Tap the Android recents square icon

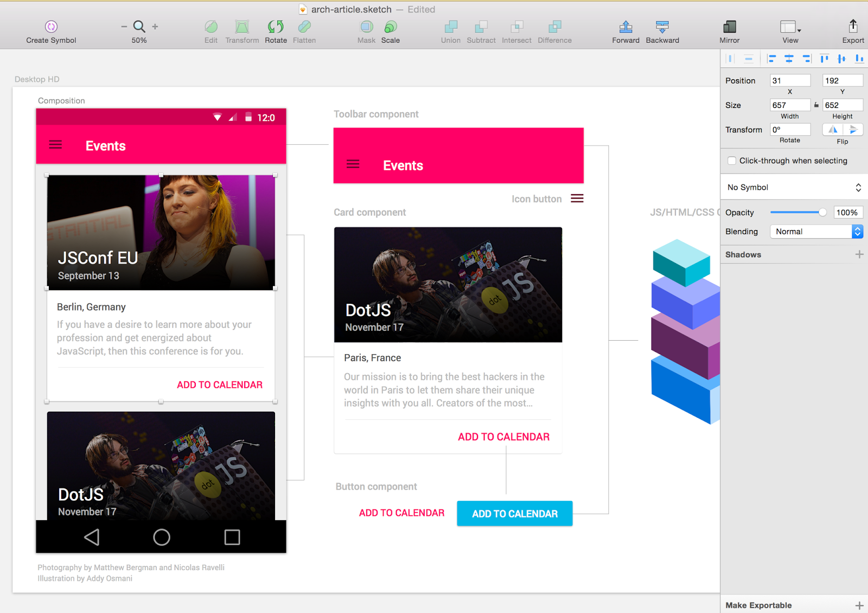pyautogui.click(x=232, y=537)
